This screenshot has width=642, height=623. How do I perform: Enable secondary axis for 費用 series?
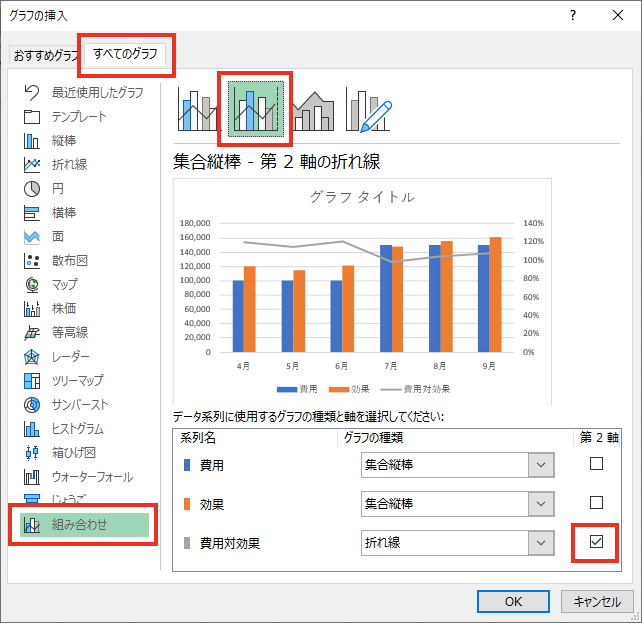point(596,464)
